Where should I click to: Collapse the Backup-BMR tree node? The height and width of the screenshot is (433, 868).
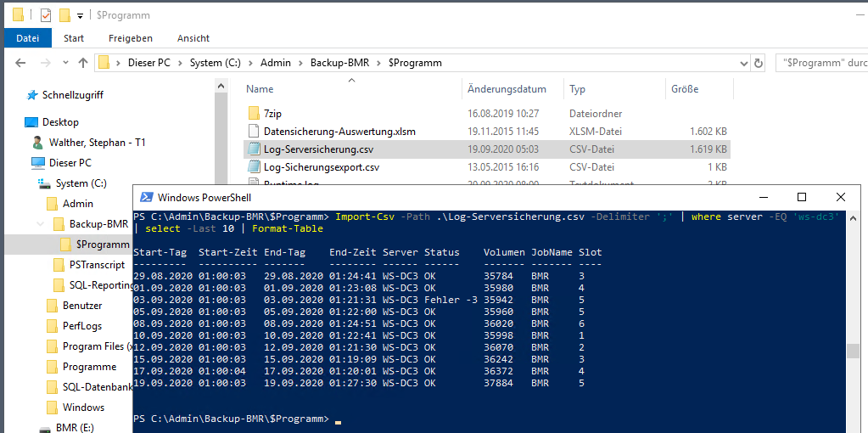[x=40, y=224]
